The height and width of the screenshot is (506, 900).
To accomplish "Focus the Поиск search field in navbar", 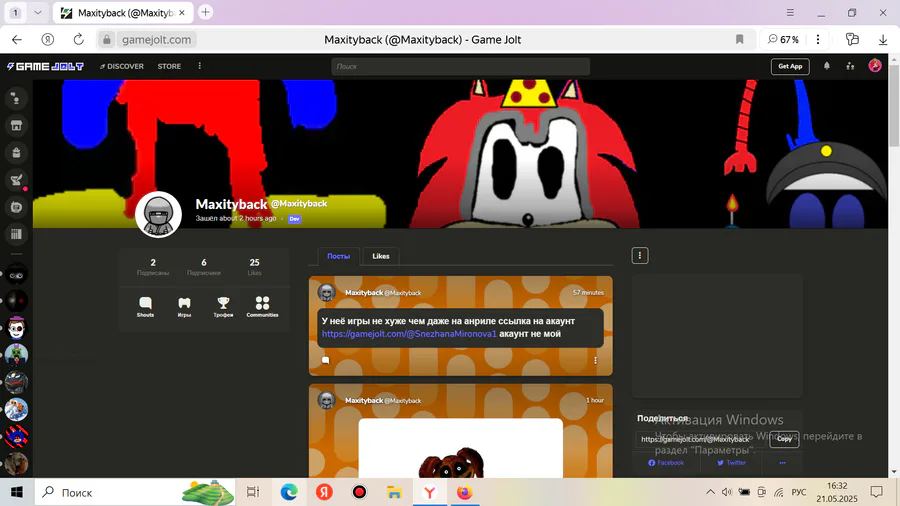I will (x=460, y=67).
